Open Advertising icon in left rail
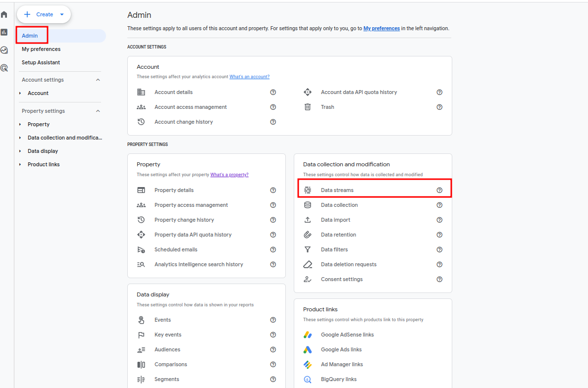The width and height of the screenshot is (588, 388). [x=4, y=68]
